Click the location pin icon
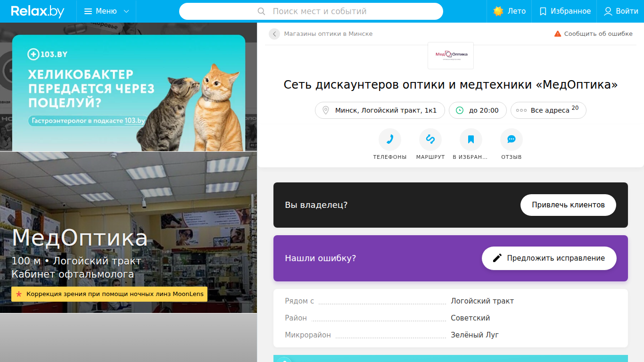This screenshot has height=362, width=644. click(x=325, y=110)
